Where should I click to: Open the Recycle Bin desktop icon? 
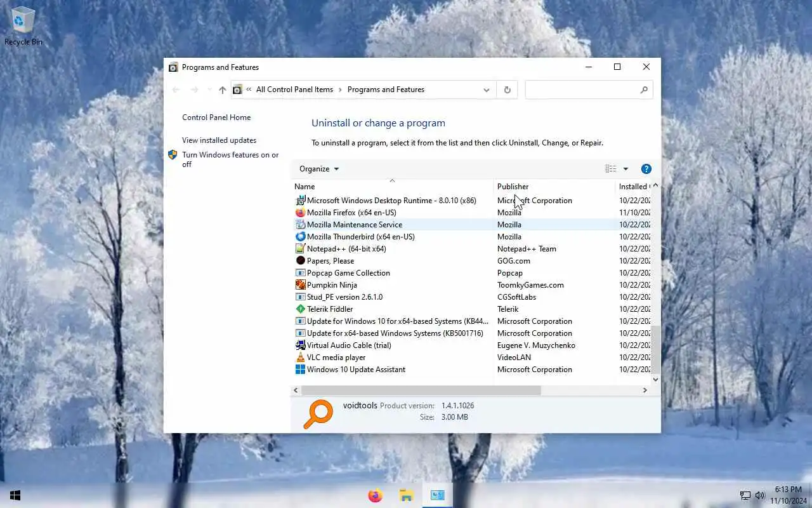pos(23,26)
